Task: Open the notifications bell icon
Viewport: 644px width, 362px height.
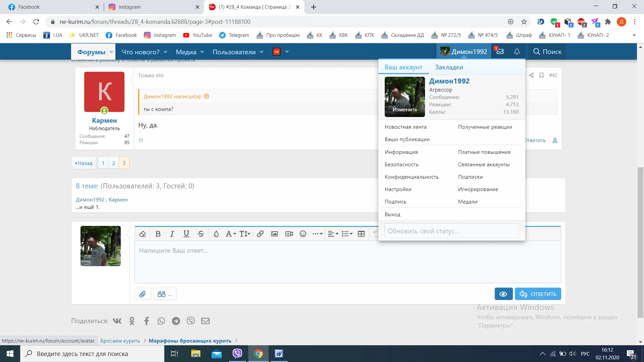Action: click(517, 52)
